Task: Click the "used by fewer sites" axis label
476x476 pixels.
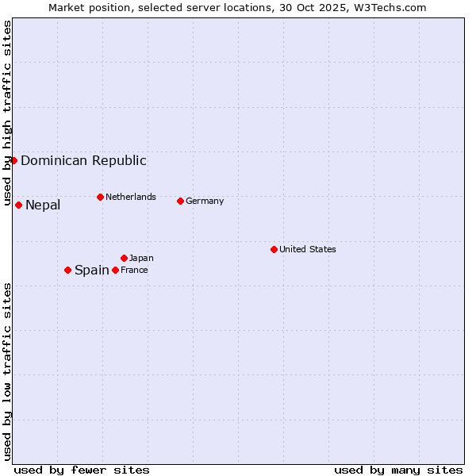Action: click(82, 470)
